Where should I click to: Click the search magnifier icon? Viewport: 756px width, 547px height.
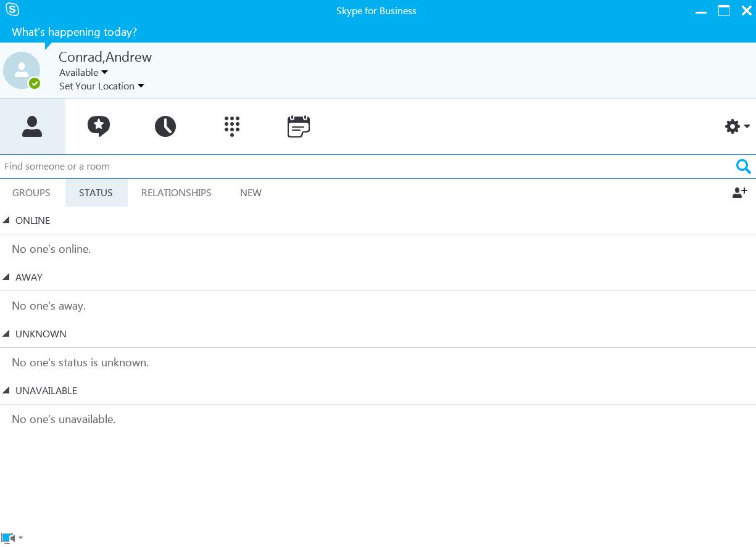click(x=743, y=166)
